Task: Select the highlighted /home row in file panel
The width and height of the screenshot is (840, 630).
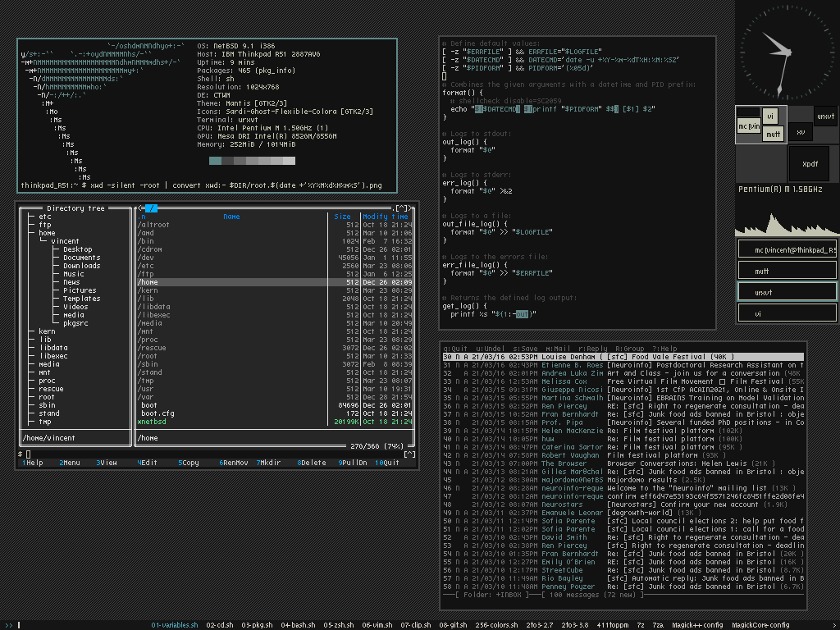Action: tap(275, 282)
